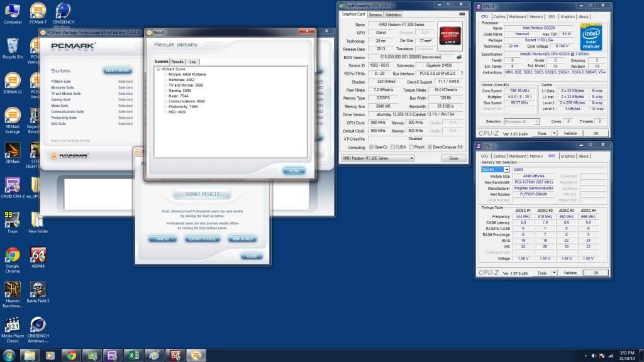Select the Recycle Bin desktop icon
The image size is (644, 362).
coord(13,48)
